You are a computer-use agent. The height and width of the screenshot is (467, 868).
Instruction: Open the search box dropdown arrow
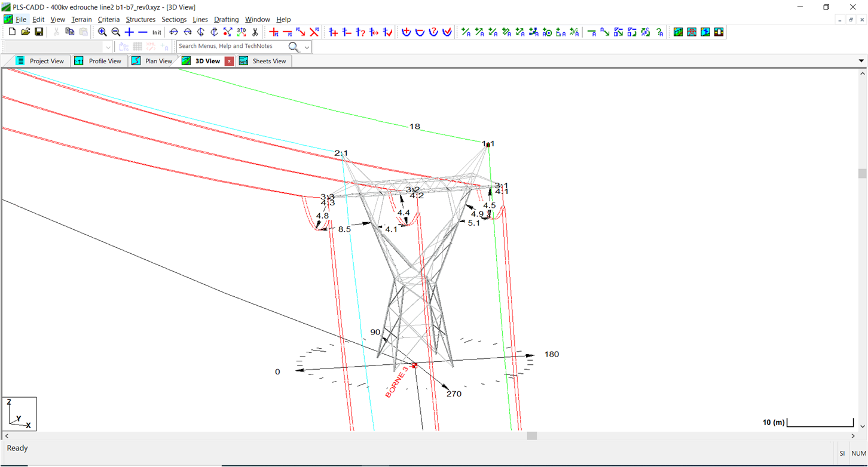coord(307,47)
